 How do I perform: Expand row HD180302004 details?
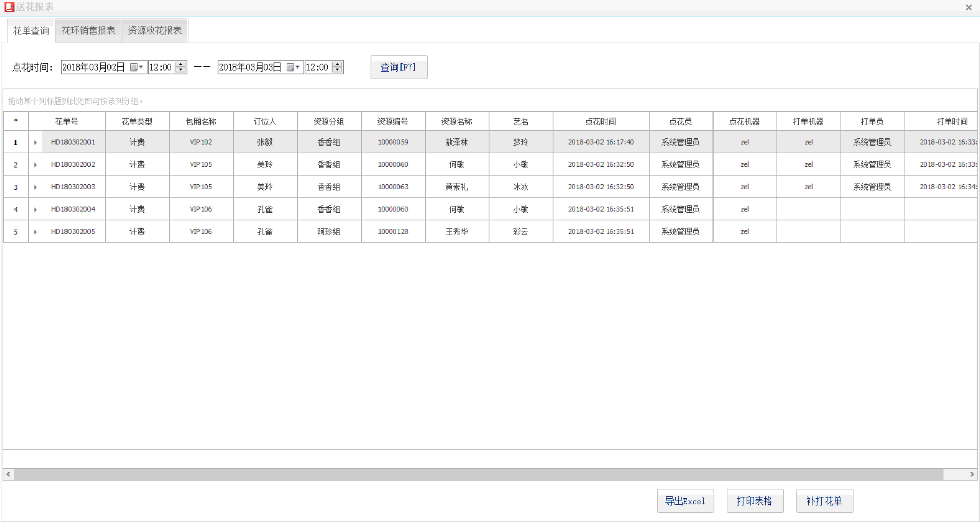[x=35, y=209]
